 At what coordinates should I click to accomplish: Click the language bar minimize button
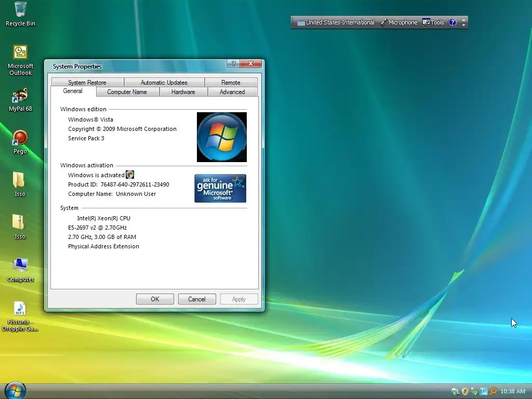tap(463, 20)
